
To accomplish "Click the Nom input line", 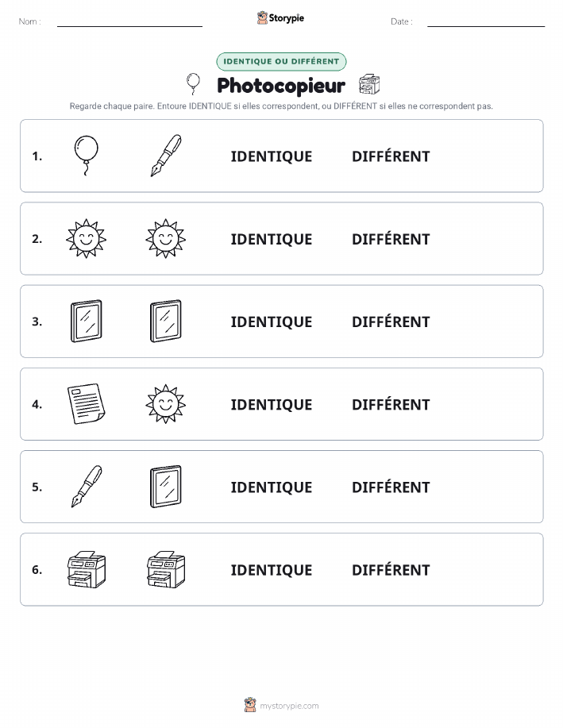I will point(129,22).
